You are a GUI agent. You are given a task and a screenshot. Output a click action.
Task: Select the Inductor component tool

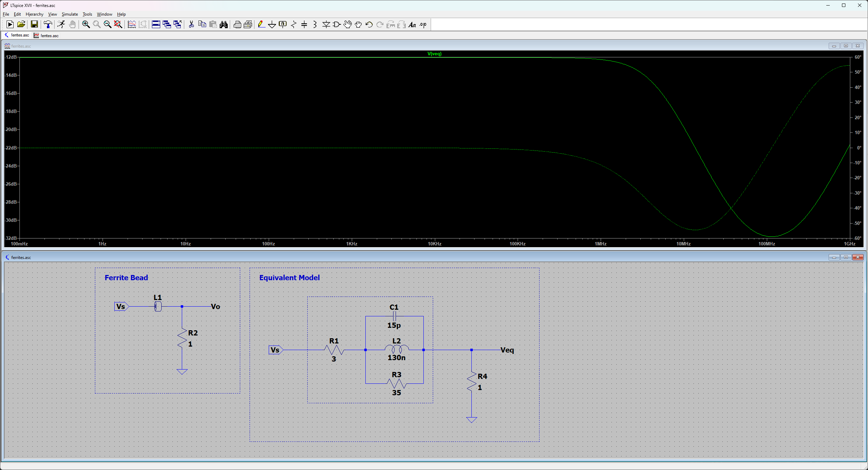tap(315, 24)
